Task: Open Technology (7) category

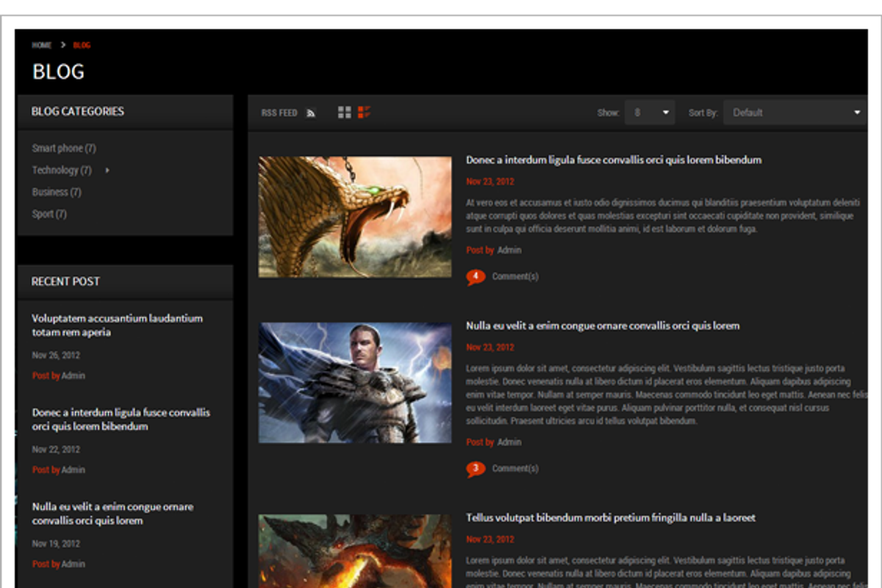Action: pos(62,171)
